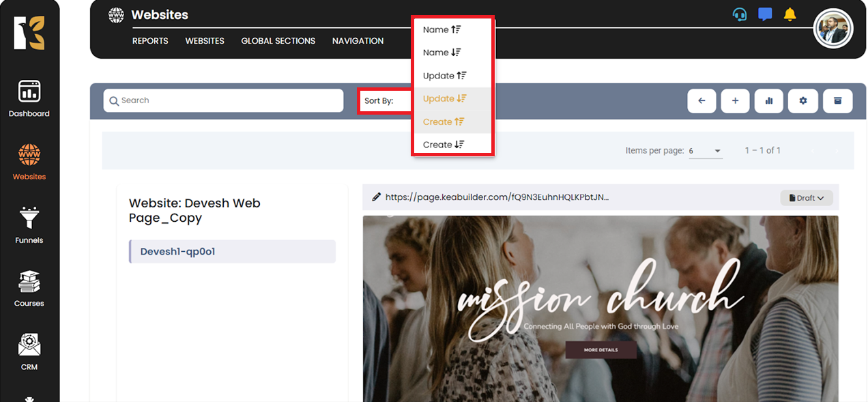Select Create descending sort option
Image resolution: width=868 pixels, height=402 pixels.
(x=444, y=145)
